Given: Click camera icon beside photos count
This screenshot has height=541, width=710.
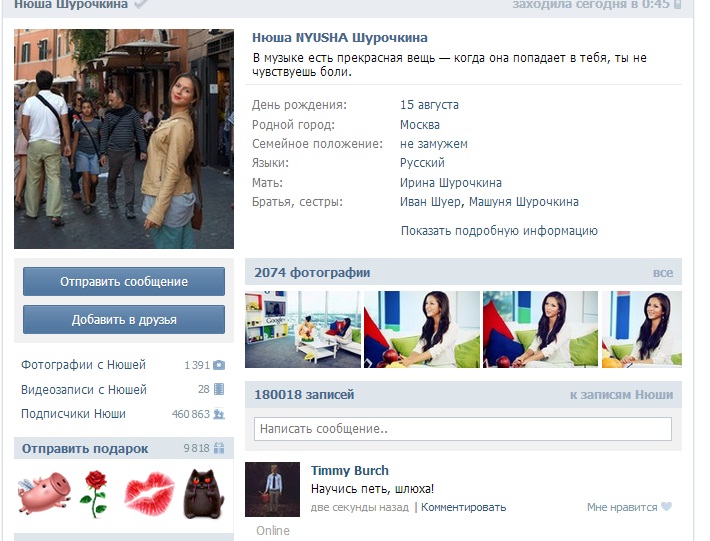Looking at the screenshot, I should (x=219, y=365).
